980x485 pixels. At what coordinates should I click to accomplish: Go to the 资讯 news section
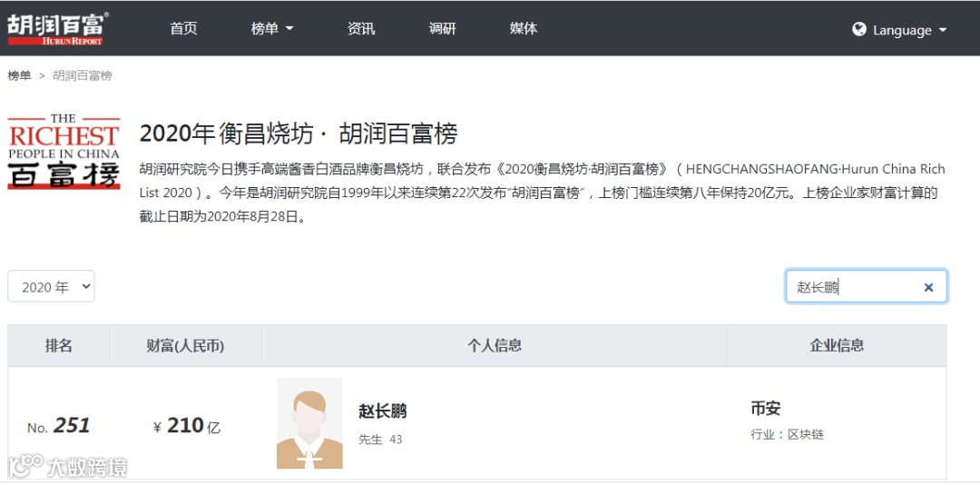pos(361,29)
